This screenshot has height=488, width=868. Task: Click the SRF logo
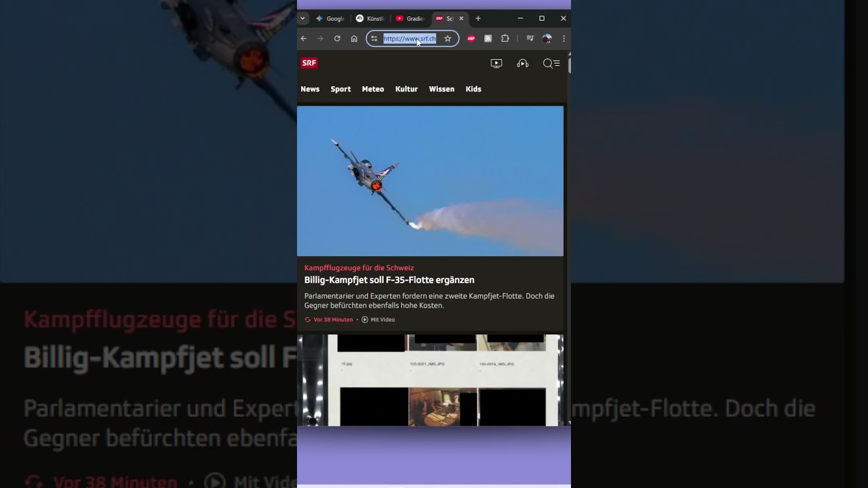tap(309, 63)
